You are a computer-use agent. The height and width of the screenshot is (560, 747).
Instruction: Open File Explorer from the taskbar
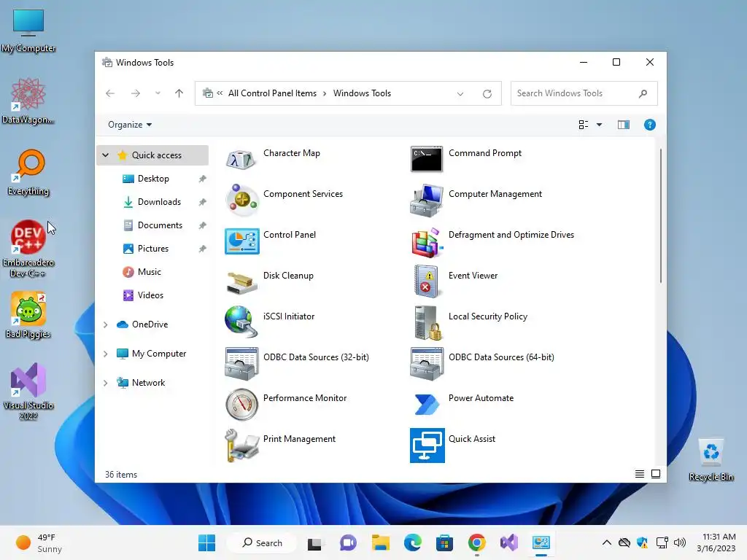381,542
